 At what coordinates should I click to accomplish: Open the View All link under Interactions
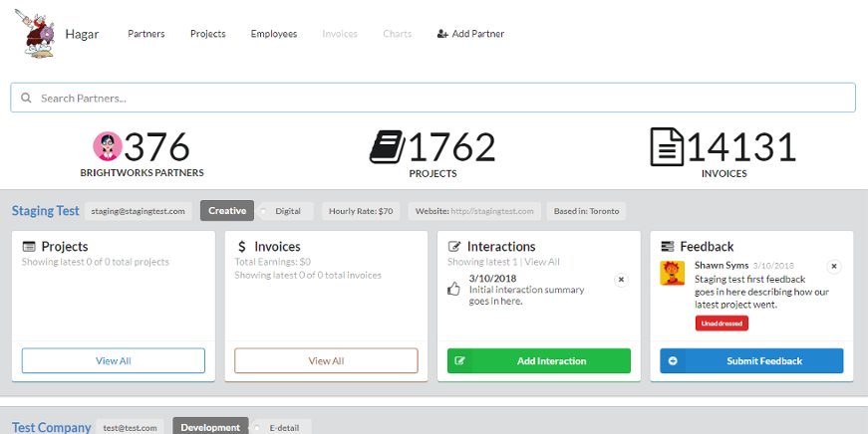(x=542, y=262)
